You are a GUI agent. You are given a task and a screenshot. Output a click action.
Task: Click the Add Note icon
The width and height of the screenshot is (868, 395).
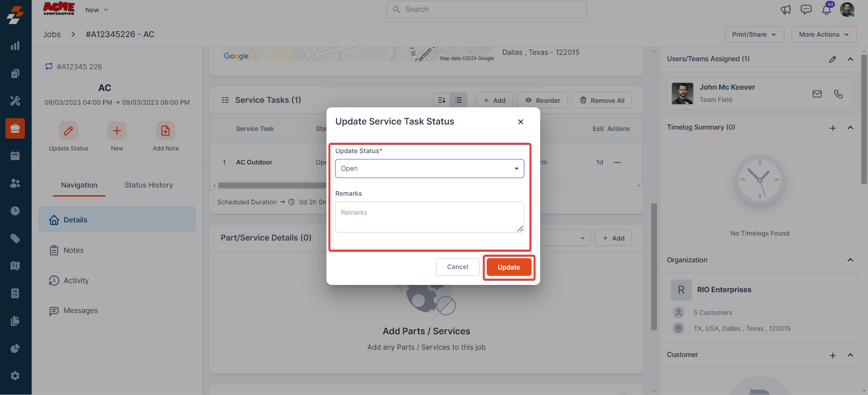click(x=165, y=131)
